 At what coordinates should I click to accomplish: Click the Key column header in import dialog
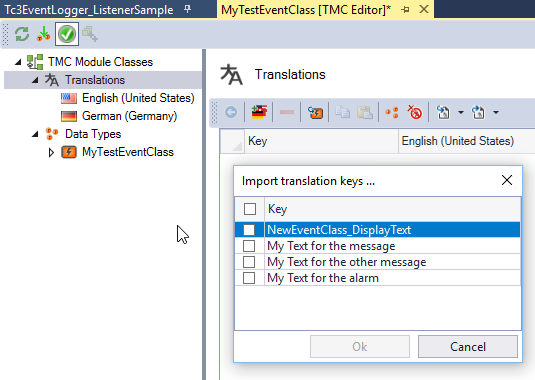click(x=393, y=209)
